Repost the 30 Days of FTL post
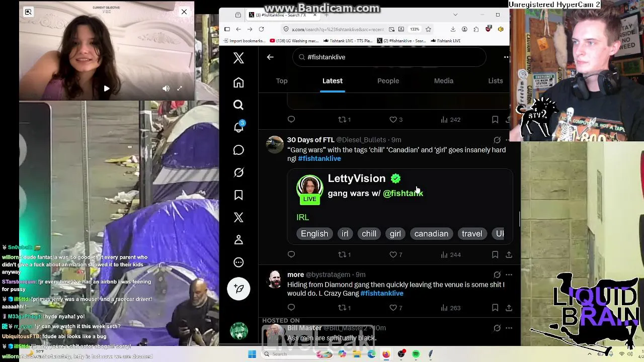Image resolution: width=644 pixels, height=362 pixels. pos(344,255)
